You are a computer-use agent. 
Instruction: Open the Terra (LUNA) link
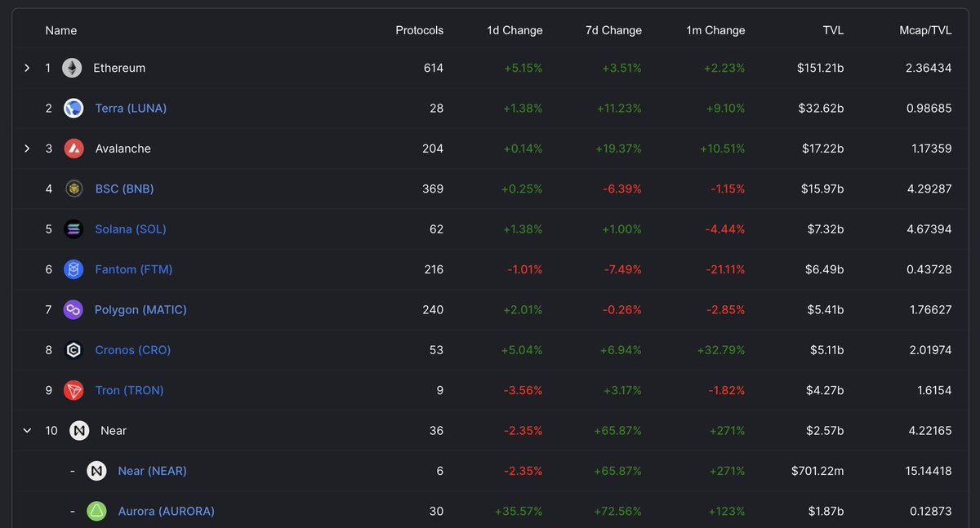click(131, 108)
